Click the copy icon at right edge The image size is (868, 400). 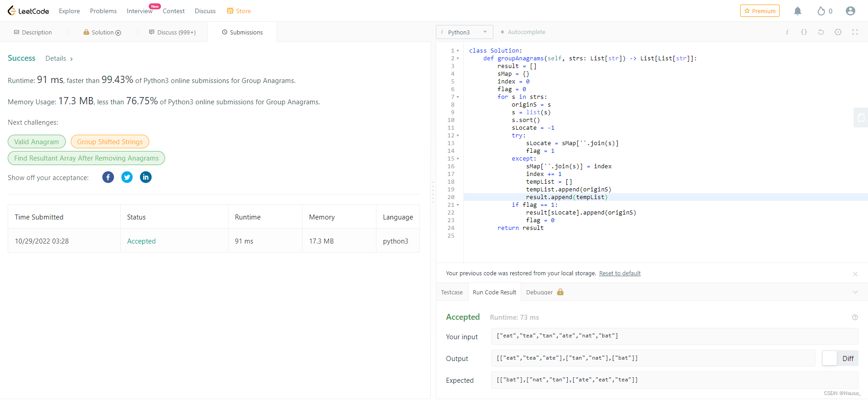[860, 118]
